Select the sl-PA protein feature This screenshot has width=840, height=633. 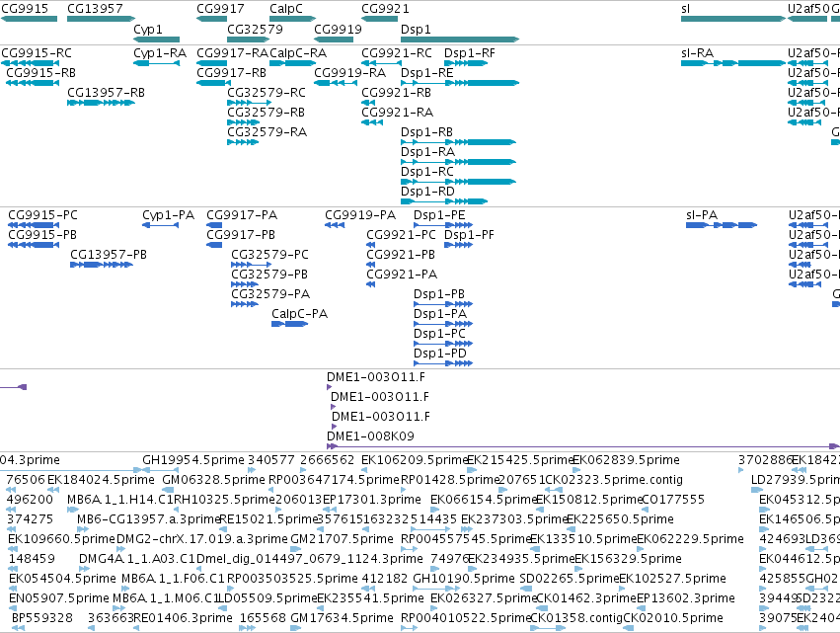click(722, 225)
